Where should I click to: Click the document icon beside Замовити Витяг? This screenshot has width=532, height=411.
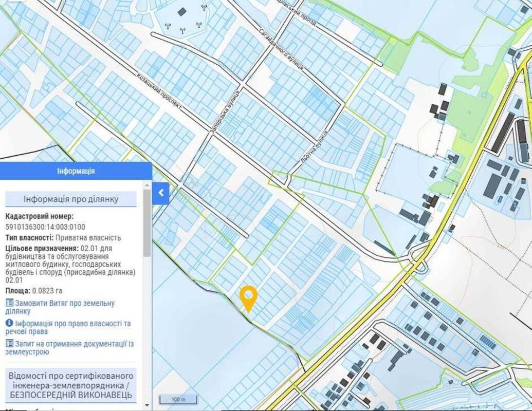(9, 304)
